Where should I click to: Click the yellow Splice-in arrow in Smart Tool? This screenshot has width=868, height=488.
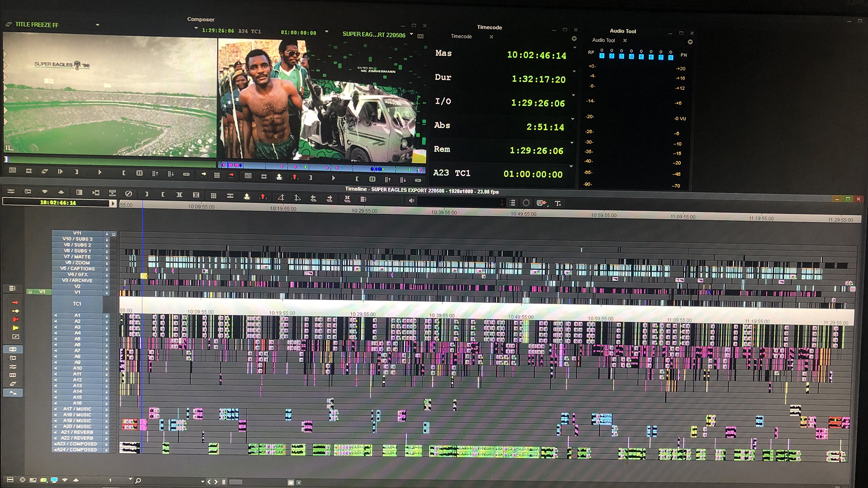[15, 311]
